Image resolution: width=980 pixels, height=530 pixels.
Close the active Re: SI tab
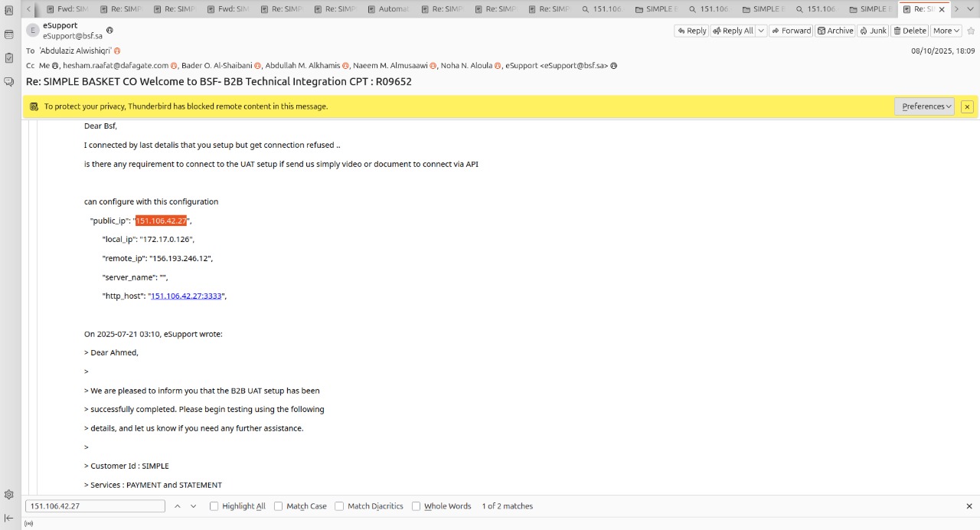pos(942,9)
